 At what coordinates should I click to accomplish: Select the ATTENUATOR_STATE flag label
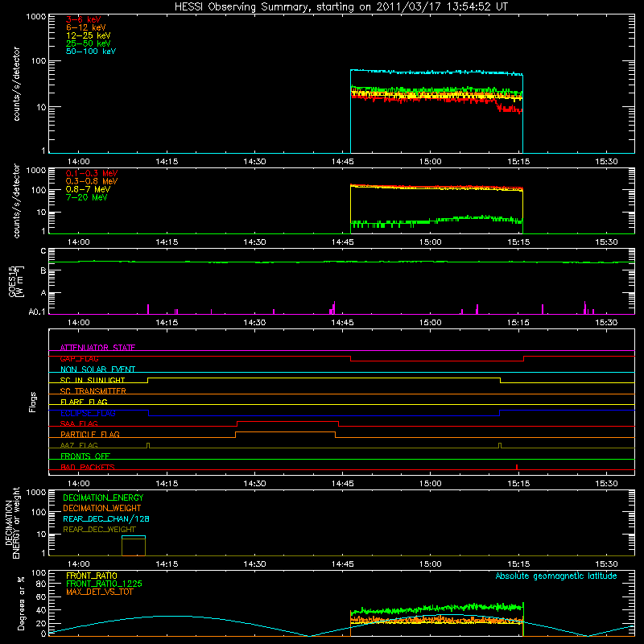[x=97, y=348]
